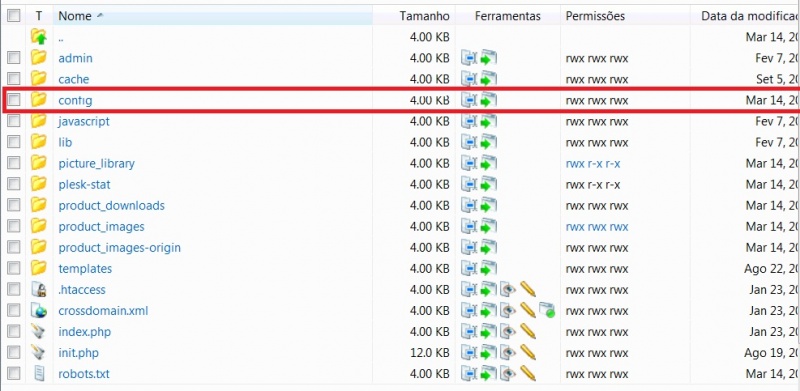800x391 pixels.
Task: Click the cache folder name
Action: 73,79
